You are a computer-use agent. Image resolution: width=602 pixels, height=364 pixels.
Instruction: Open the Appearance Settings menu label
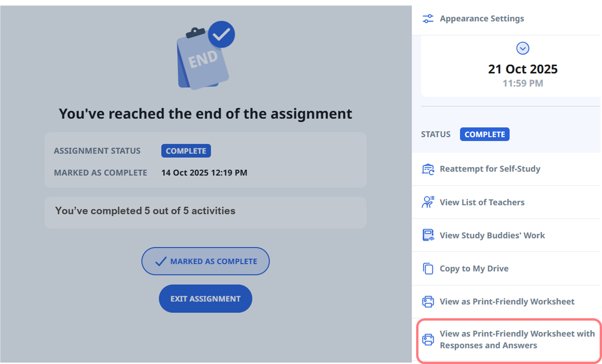[x=482, y=19]
